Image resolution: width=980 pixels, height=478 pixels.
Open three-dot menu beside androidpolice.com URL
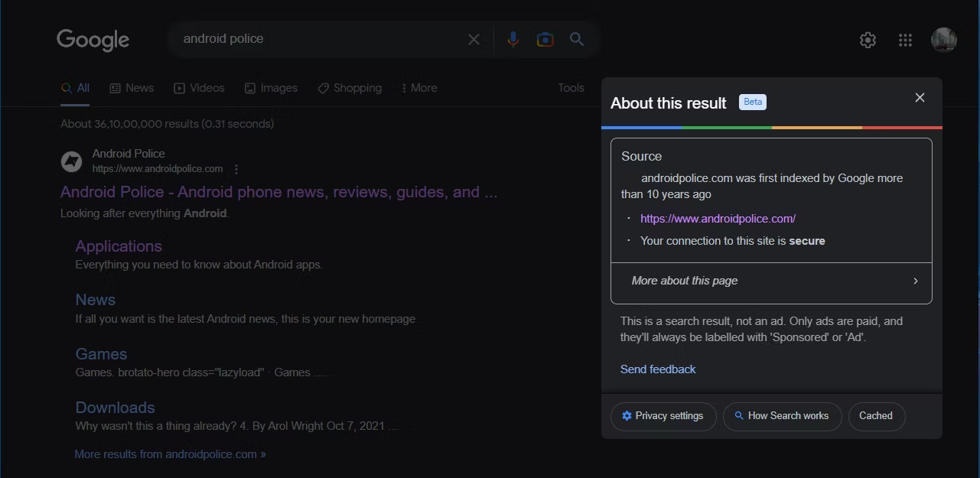coord(236,169)
